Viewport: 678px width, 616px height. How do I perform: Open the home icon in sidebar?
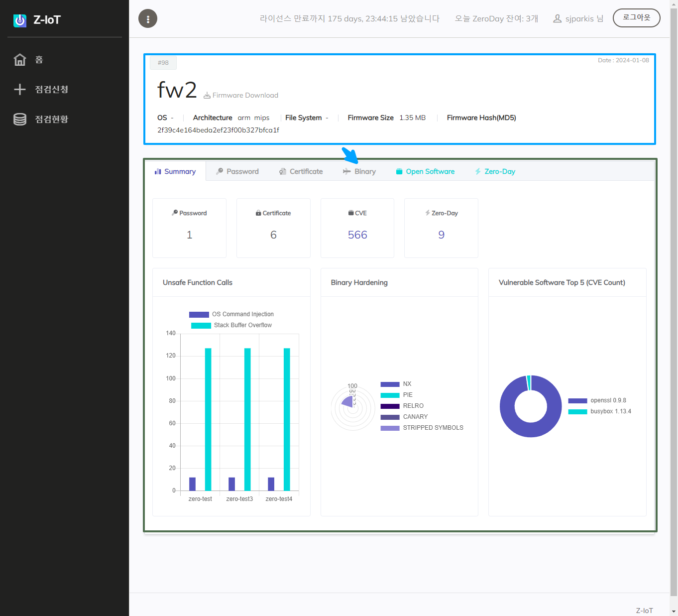point(20,60)
